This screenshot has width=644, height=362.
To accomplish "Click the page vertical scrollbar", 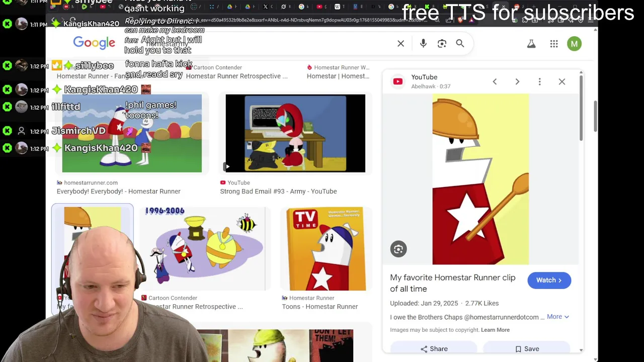I will [595, 116].
